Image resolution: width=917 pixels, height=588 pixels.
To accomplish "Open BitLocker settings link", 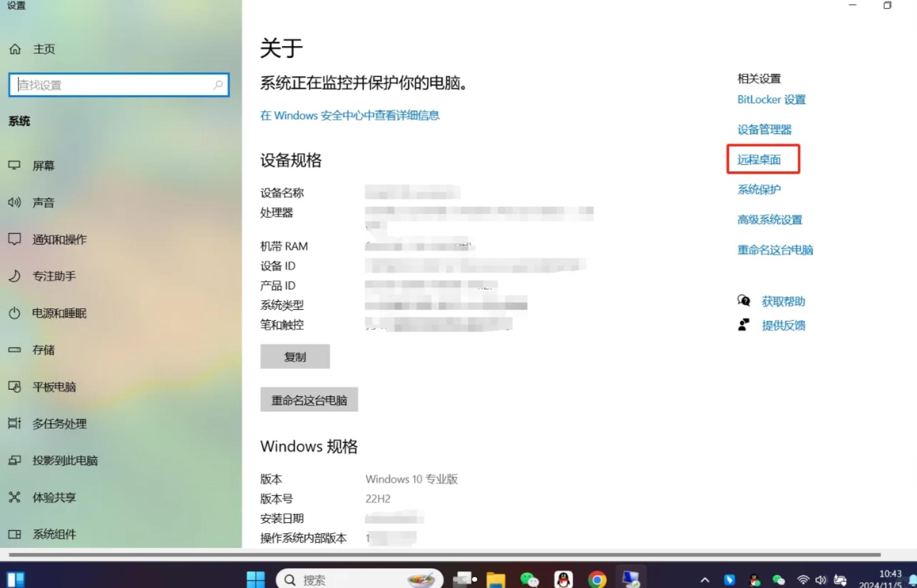I will tap(771, 99).
